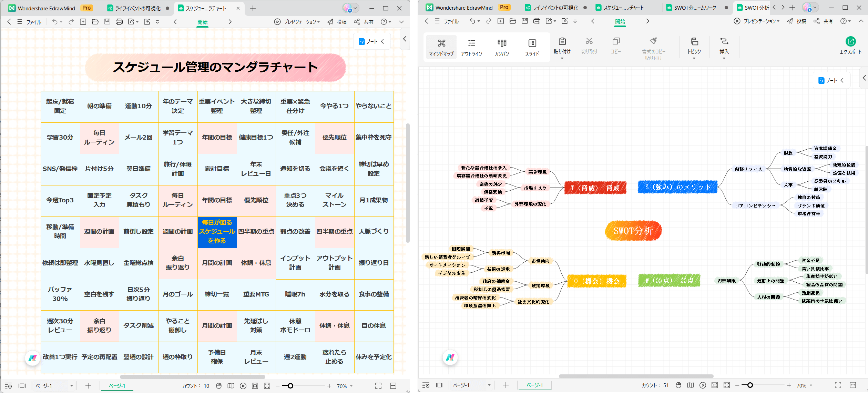This screenshot has width=868, height=393.
Task: Select the マインドマップ view icon
Action: coord(441,47)
